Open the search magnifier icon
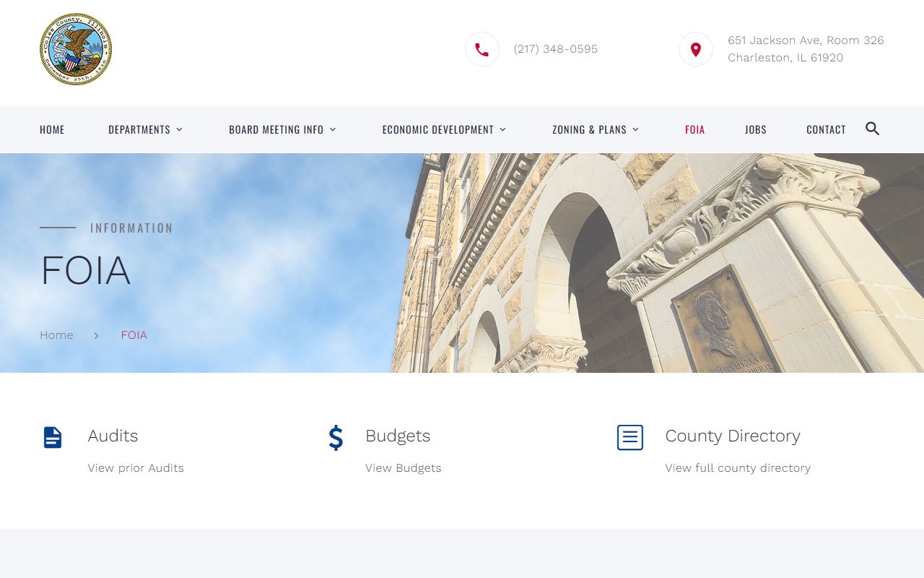924x578 pixels. pyautogui.click(x=872, y=129)
